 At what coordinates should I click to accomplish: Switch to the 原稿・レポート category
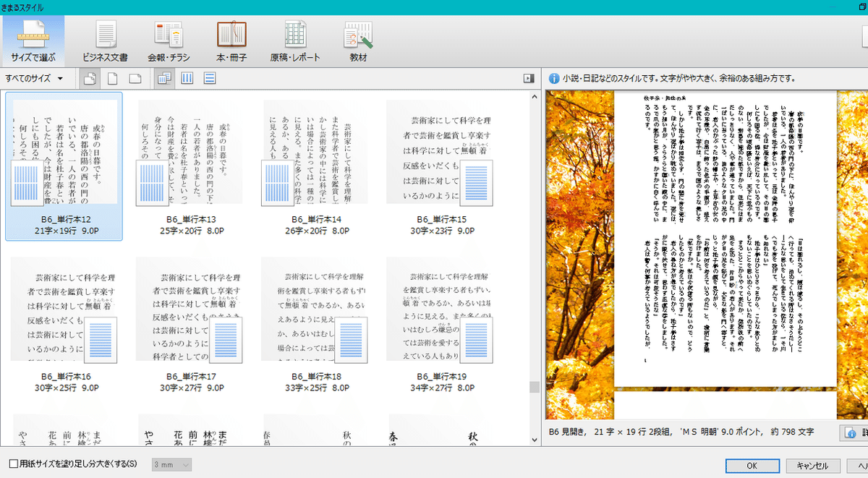coord(295,40)
